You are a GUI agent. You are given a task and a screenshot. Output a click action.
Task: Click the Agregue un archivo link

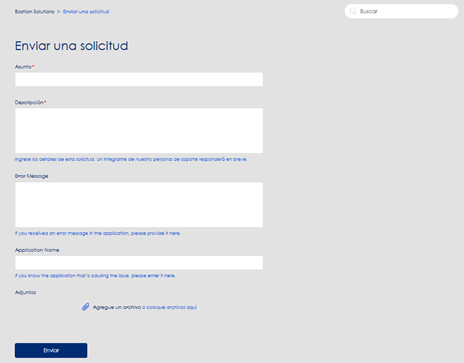[x=117, y=307]
